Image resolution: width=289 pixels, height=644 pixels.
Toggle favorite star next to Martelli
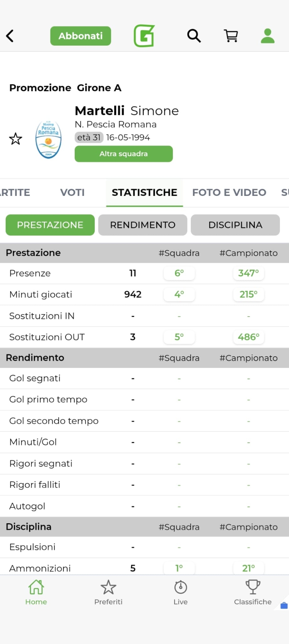pyautogui.click(x=15, y=139)
